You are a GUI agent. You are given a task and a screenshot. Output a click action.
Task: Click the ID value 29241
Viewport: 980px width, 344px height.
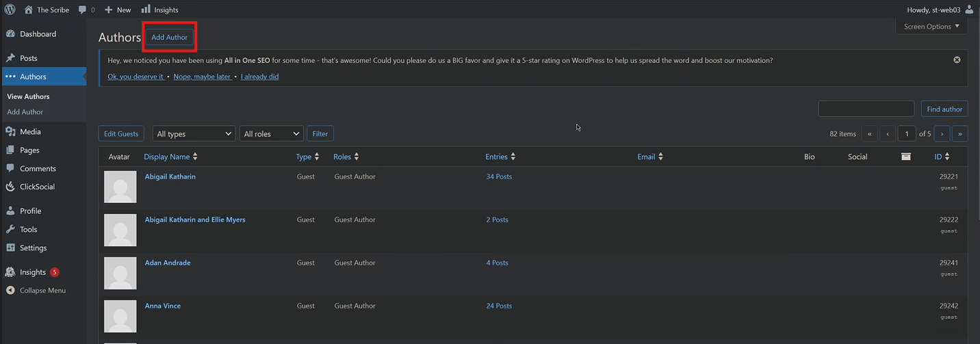pyautogui.click(x=949, y=263)
